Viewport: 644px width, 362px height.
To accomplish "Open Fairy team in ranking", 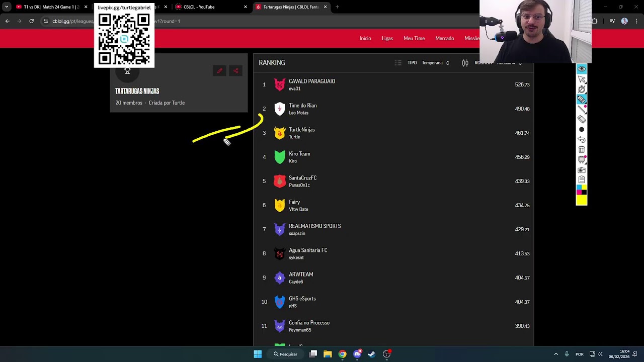I will click(393, 205).
